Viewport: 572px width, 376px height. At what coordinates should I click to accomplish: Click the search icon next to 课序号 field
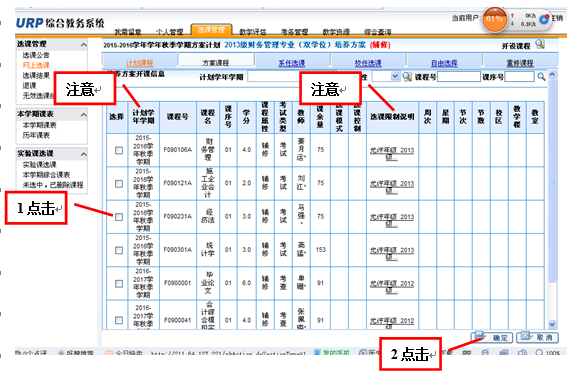click(x=541, y=77)
